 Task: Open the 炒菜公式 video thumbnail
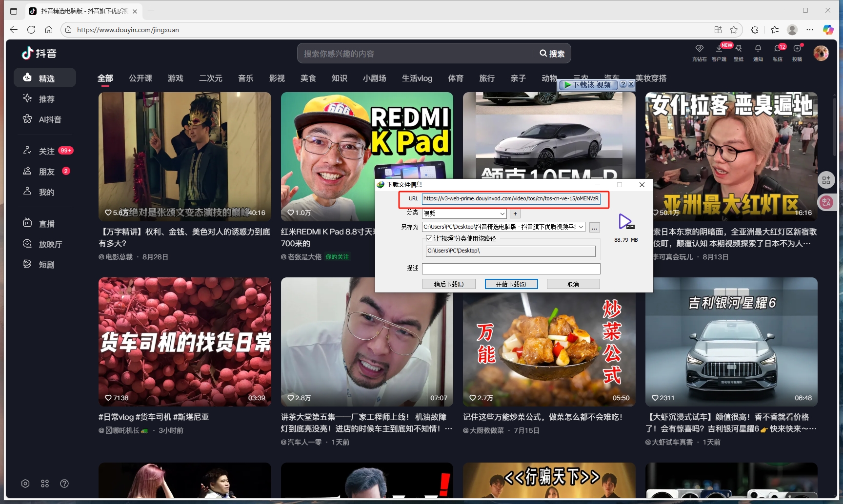[549, 349]
